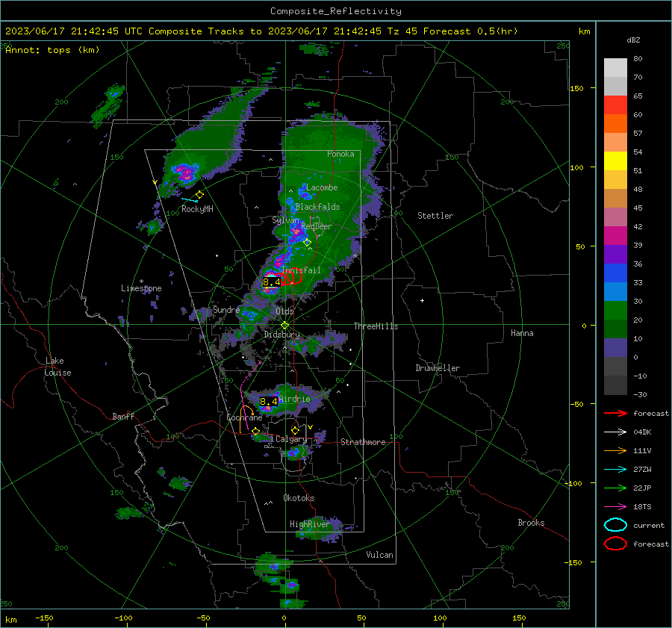Click the Cochrane label
672x628 pixels.
tap(244, 417)
